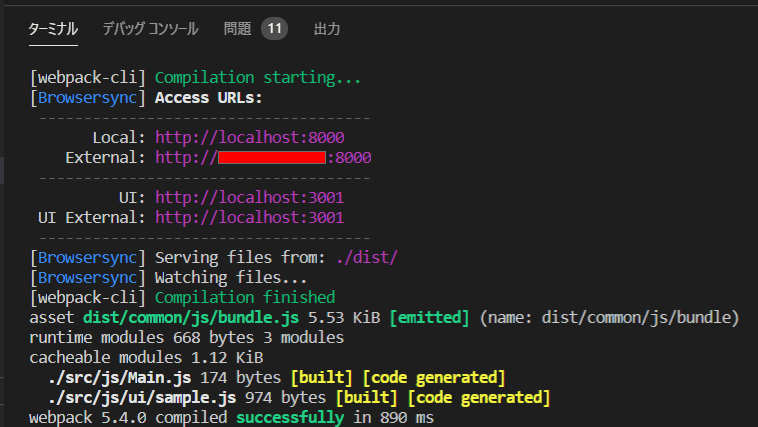Image resolution: width=758 pixels, height=427 pixels.
Task: Click the '(name: dist/common/js/bundle)' text
Action: pos(609,318)
